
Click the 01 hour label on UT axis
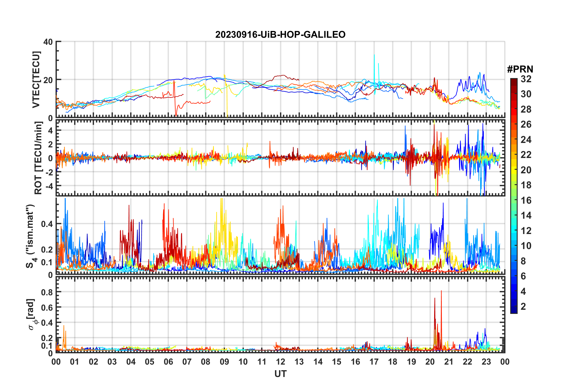point(75,362)
